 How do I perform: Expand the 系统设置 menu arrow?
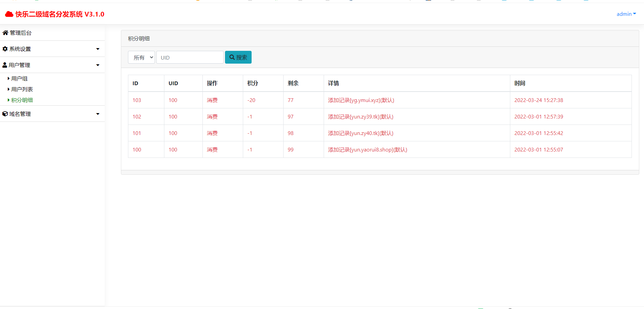(98, 49)
